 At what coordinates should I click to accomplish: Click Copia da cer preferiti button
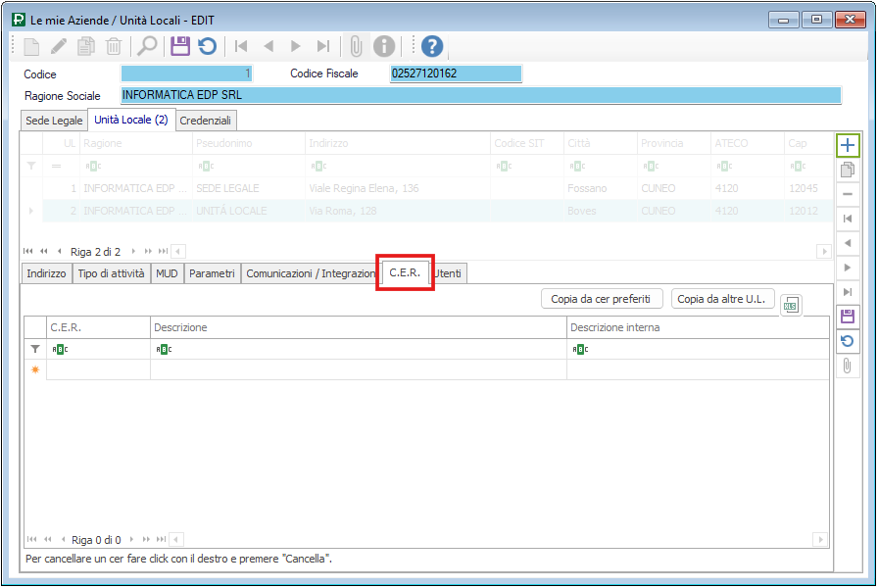(602, 299)
